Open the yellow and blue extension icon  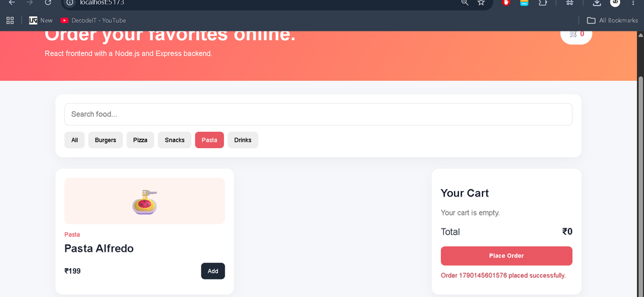pos(524,3)
